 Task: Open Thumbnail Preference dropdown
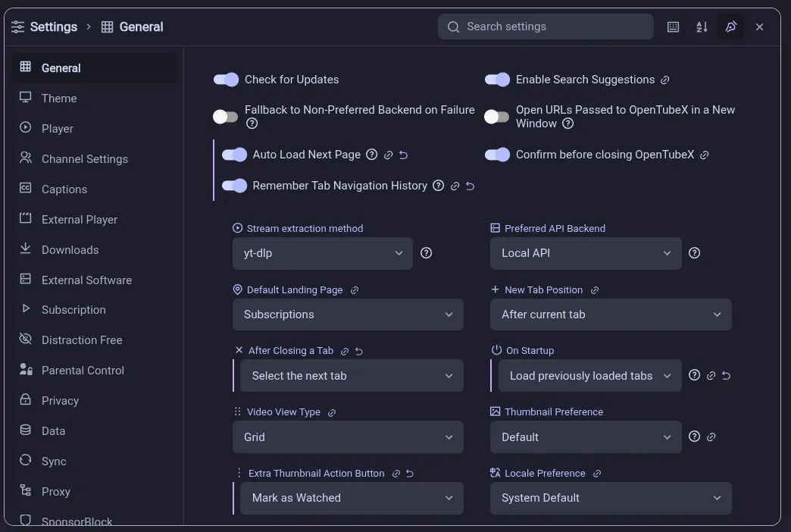point(586,437)
